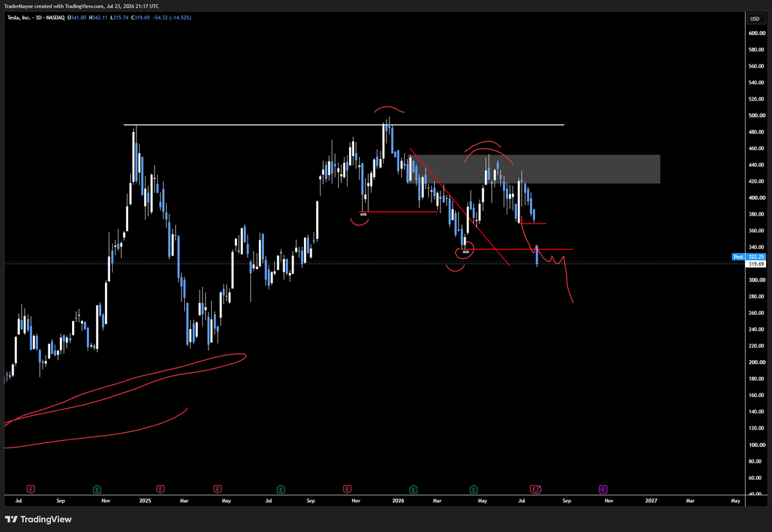Click the 100.00 price axis label

(757, 445)
